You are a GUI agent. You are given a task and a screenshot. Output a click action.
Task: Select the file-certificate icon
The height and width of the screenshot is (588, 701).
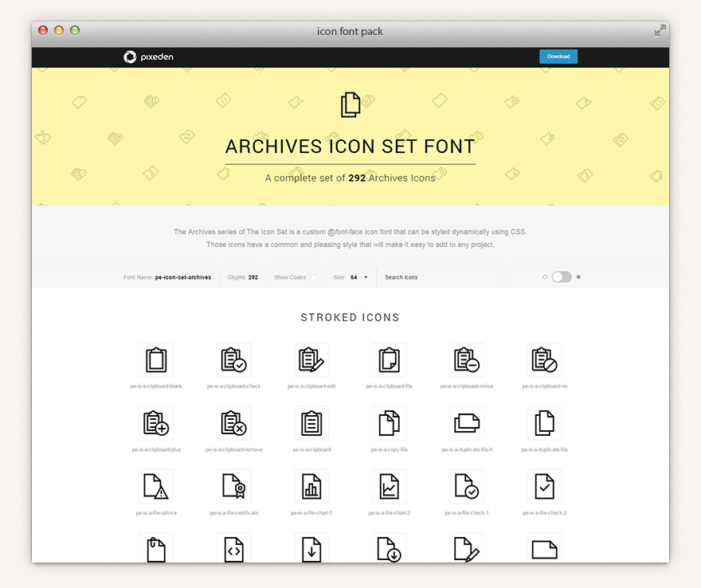coord(234,487)
